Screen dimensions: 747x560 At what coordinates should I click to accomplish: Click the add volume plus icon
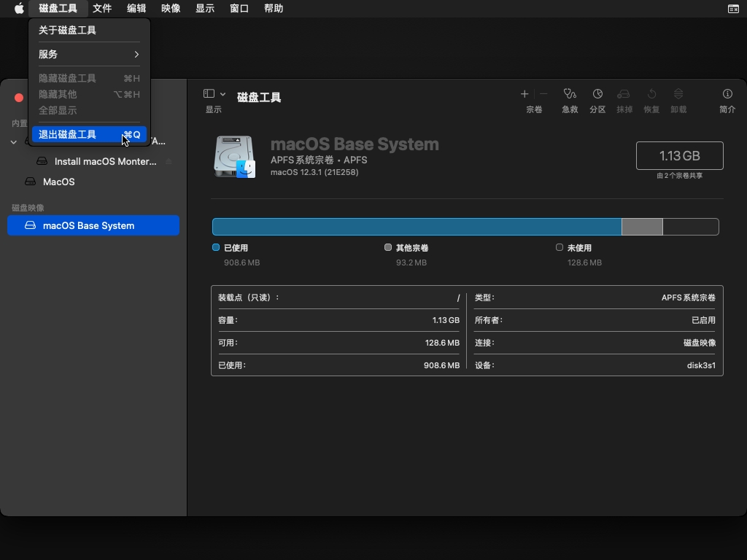[525, 94]
